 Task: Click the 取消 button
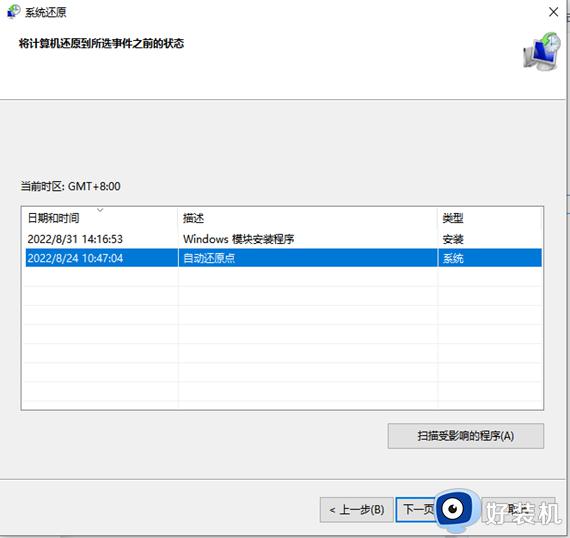pos(519,510)
